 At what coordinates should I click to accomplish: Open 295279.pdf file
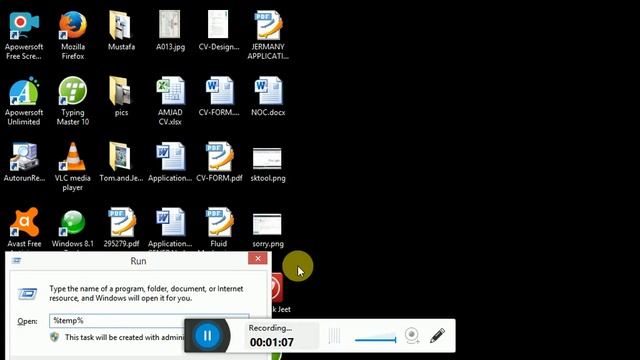pos(121,228)
